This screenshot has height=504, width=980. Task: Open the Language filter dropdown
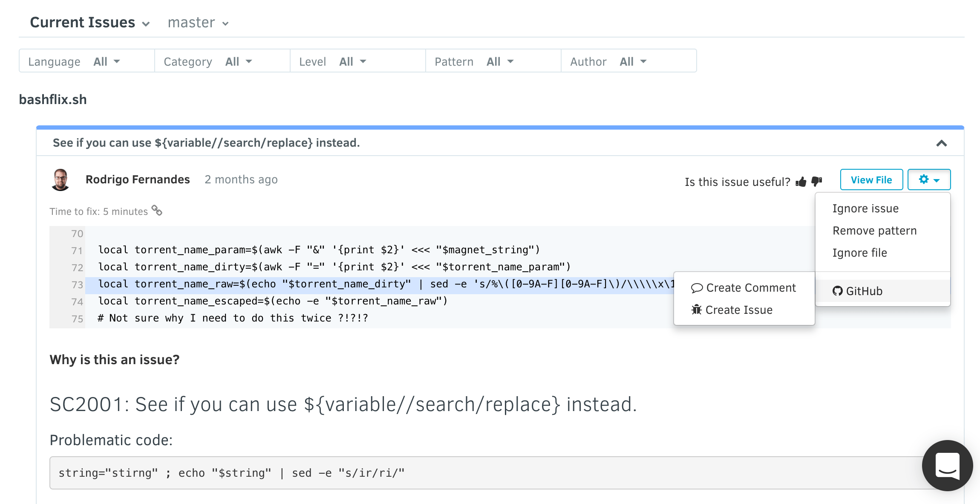(x=86, y=61)
